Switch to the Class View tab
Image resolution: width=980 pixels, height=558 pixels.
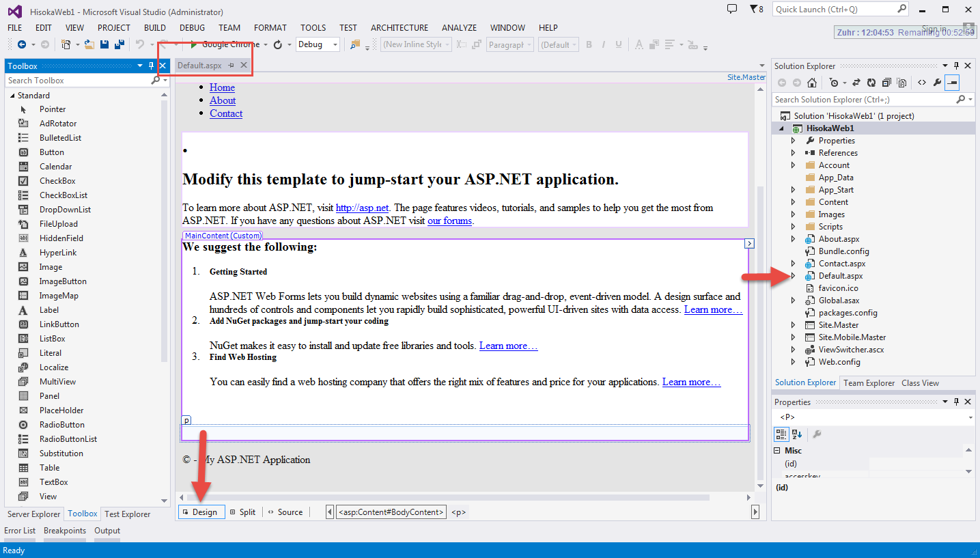920,383
